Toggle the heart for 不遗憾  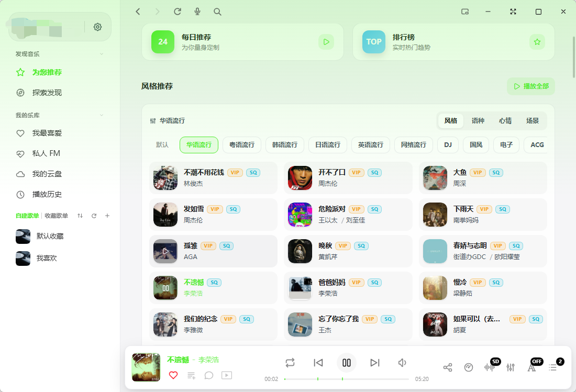173,375
